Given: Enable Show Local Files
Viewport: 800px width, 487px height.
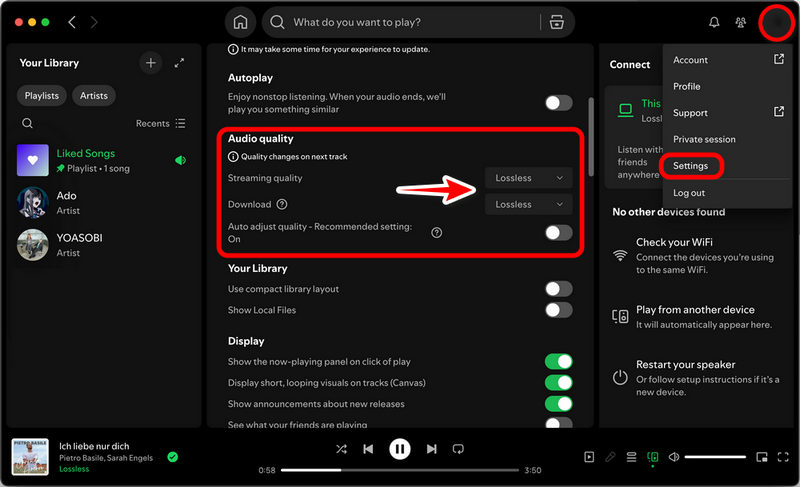Looking at the screenshot, I should (559, 310).
